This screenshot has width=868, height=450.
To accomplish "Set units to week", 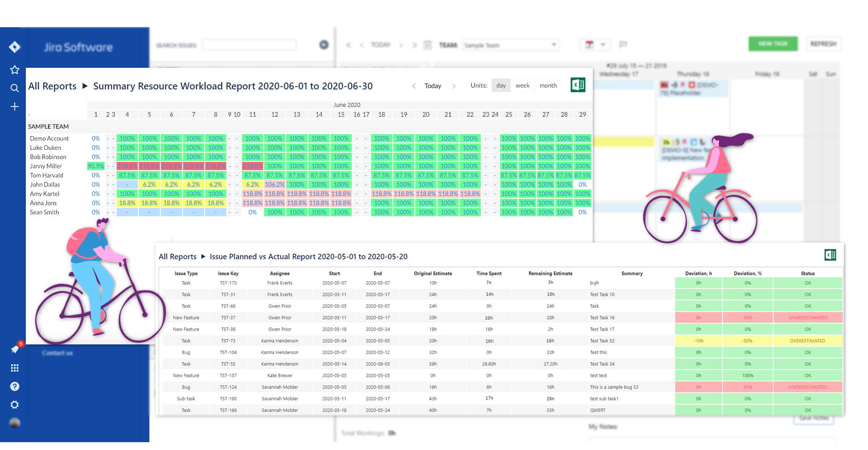I will pos(522,85).
